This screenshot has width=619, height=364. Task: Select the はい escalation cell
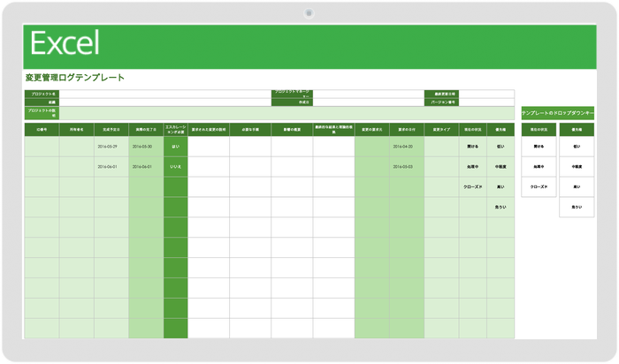(x=176, y=147)
